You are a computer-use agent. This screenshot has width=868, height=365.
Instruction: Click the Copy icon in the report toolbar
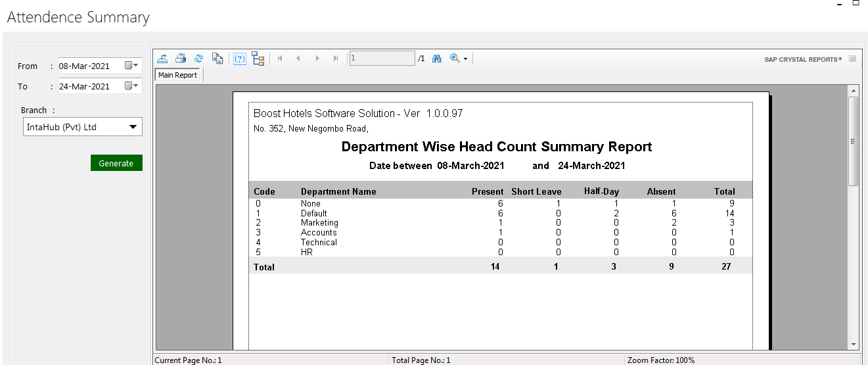click(217, 59)
